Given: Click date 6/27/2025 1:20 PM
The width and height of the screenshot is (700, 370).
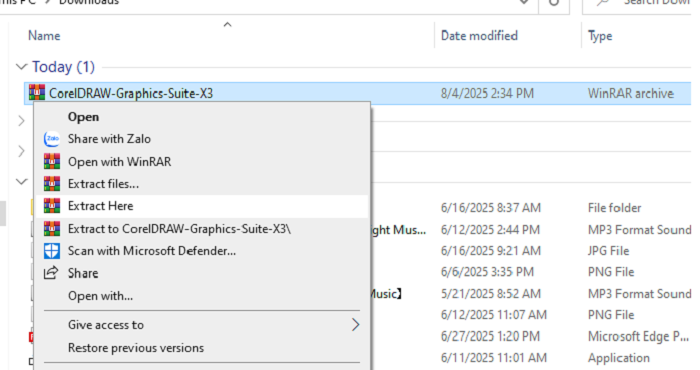Looking at the screenshot, I should [490, 336].
